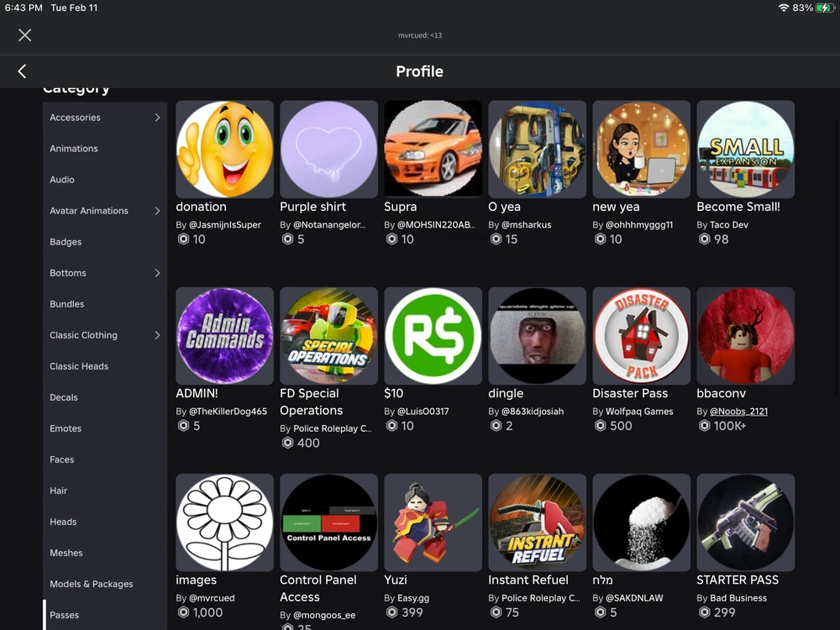Choose the Emotes category
This screenshot has height=630, width=840.
coord(66,428)
